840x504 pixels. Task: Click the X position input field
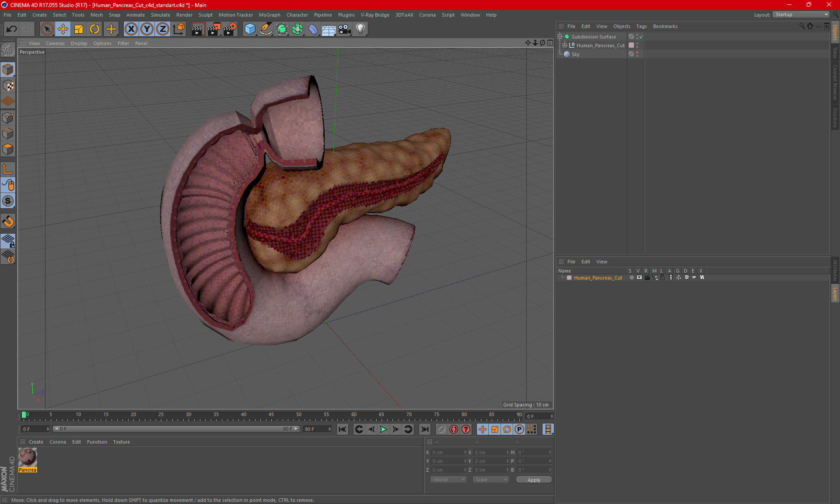click(448, 452)
